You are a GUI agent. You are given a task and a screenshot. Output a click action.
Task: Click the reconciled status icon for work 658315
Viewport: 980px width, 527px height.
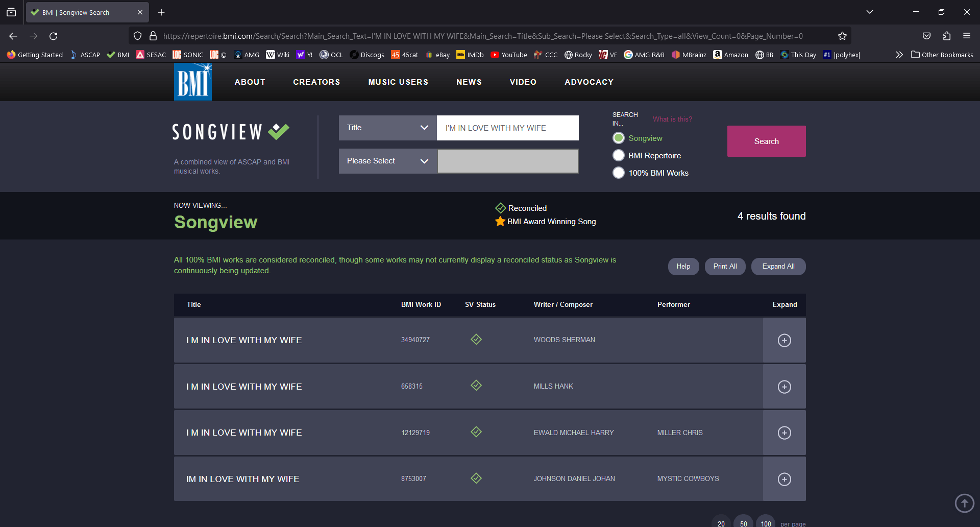[x=476, y=386]
